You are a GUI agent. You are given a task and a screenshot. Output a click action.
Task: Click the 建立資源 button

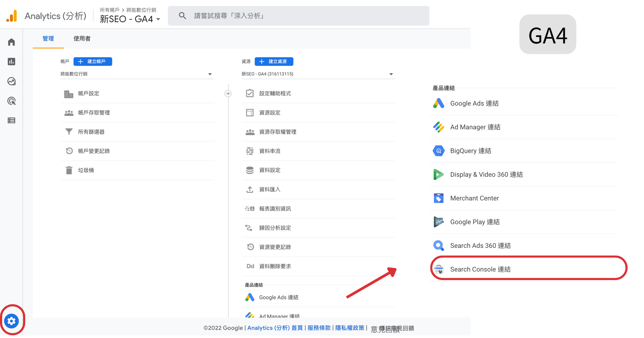(274, 61)
